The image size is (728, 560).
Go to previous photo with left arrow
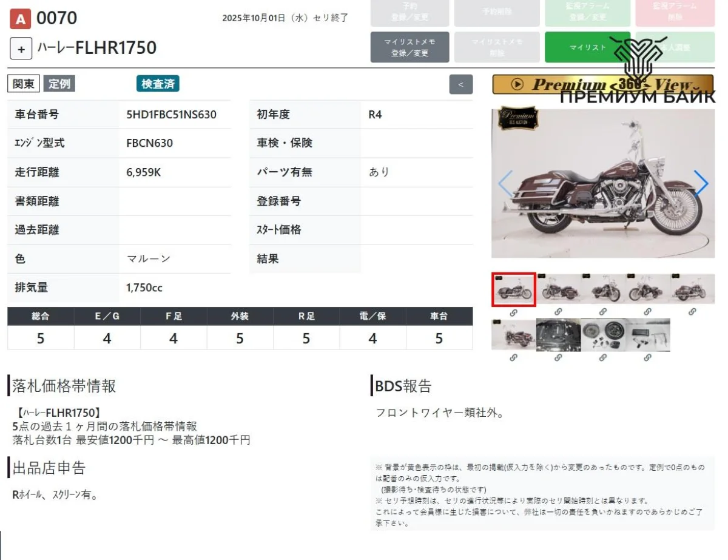(505, 183)
